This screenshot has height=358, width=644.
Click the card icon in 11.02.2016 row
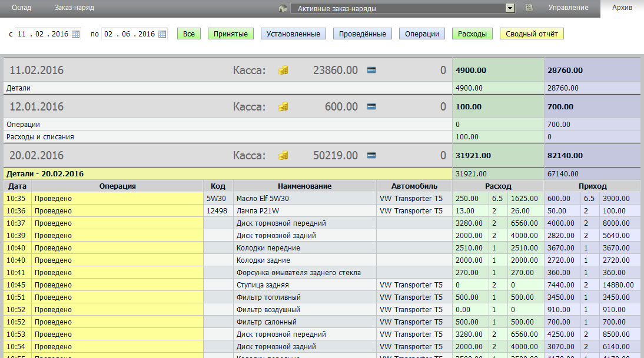pos(371,70)
